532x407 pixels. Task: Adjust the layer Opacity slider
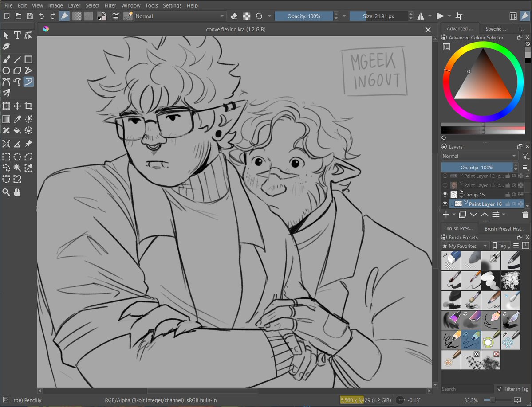coord(477,168)
